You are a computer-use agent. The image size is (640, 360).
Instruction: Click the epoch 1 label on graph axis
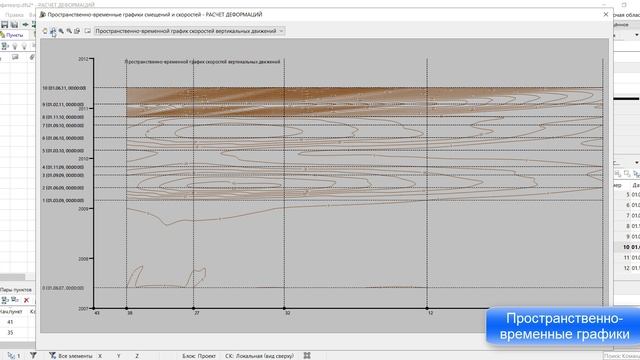63,200
